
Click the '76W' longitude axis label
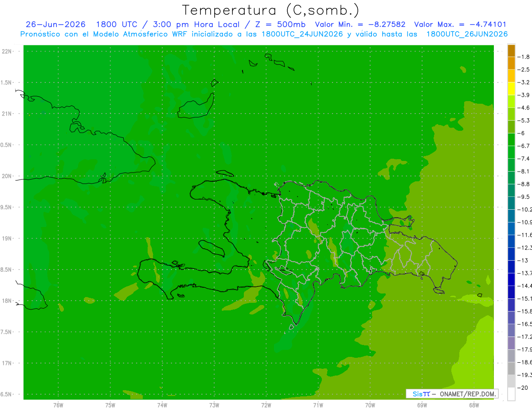pyautogui.click(x=58, y=405)
